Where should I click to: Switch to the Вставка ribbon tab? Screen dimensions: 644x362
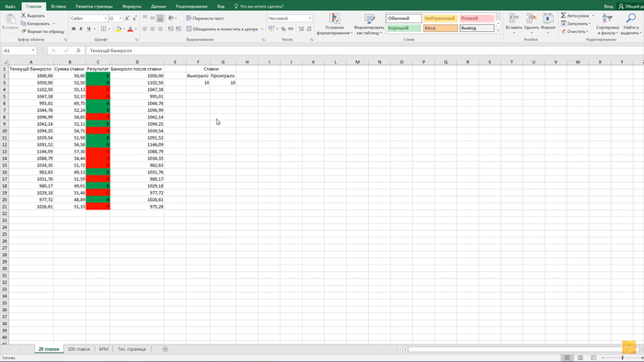tap(58, 6)
